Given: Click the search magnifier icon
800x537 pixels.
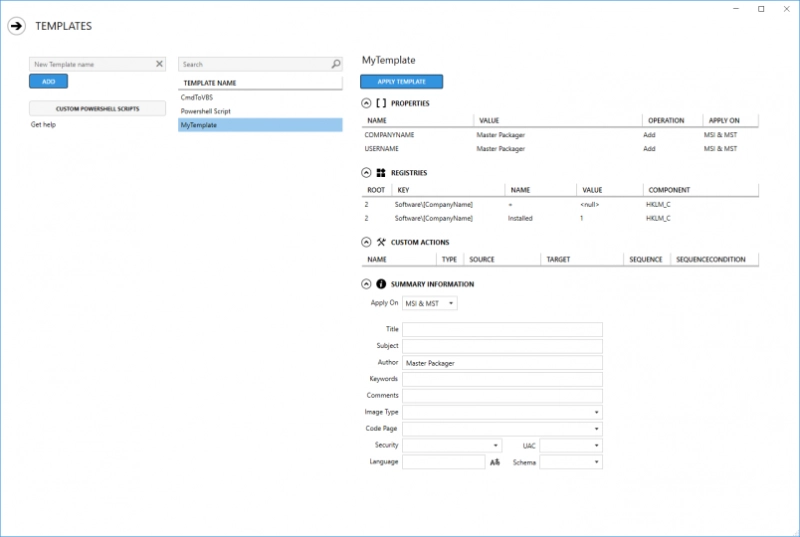Looking at the screenshot, I should pos(336,64).
